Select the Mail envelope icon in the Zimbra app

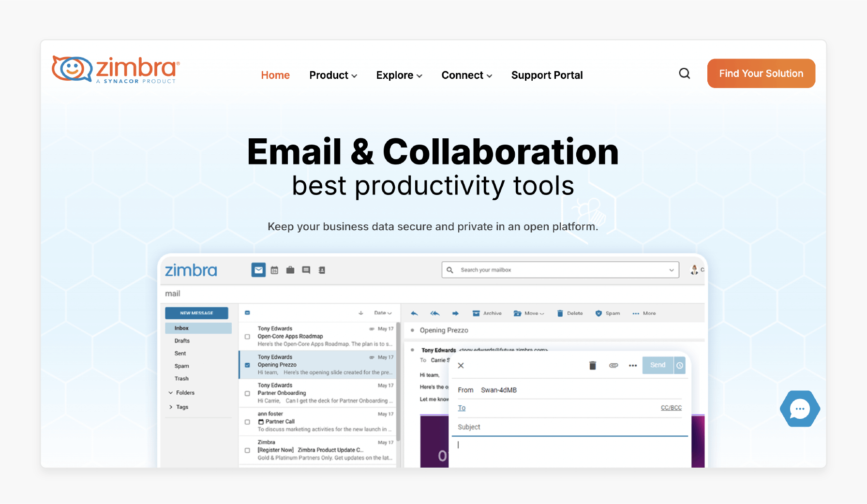(259, 270)
